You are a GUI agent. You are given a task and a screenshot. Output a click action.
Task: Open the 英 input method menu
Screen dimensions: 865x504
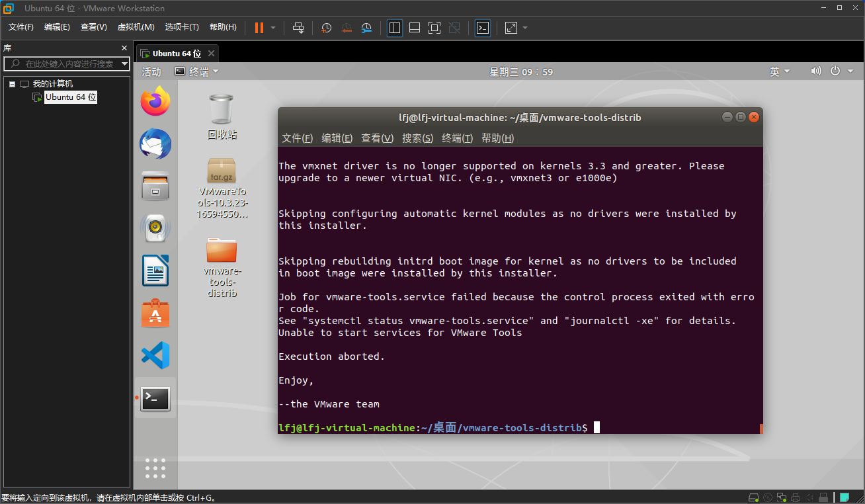779,71
